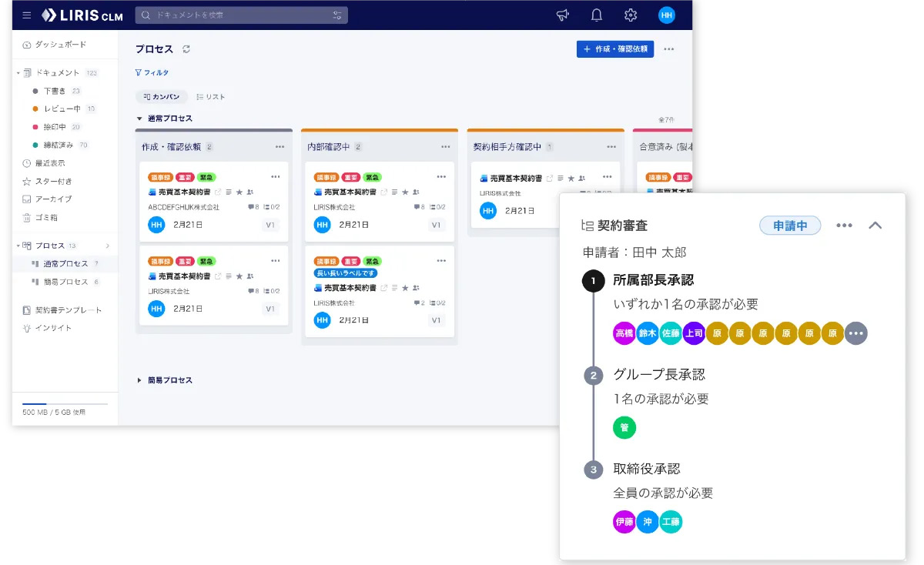
Task: Open the megaphone announcements icon
Action: tap(562, 15)
